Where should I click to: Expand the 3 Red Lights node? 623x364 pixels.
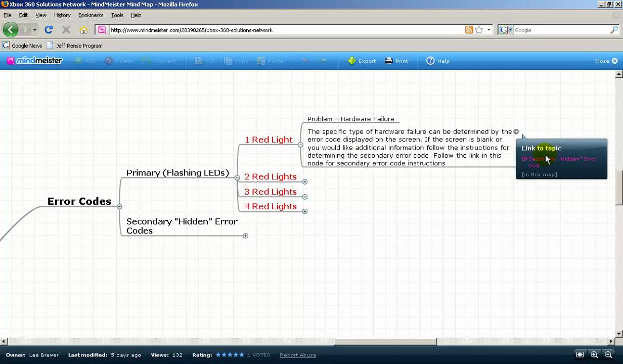click(x=305, y=197)
